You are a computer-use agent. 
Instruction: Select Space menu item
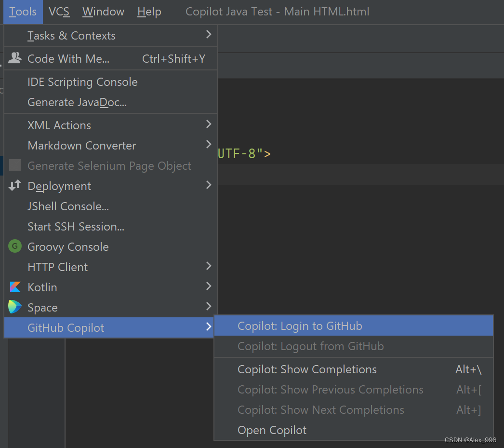(x=111, y=308)
